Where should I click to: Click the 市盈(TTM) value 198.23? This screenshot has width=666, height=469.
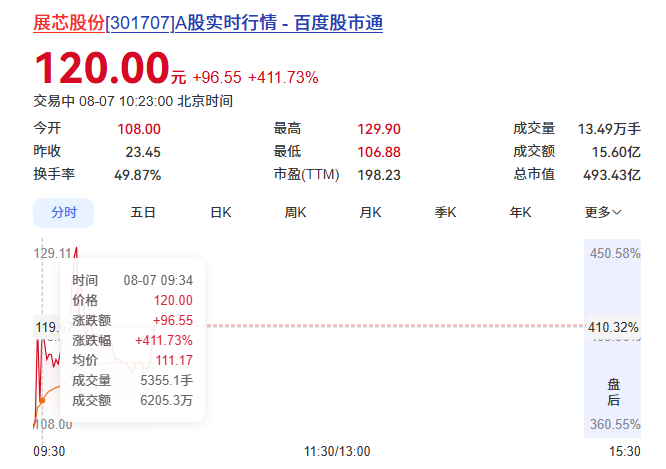[x=379, y=175]
